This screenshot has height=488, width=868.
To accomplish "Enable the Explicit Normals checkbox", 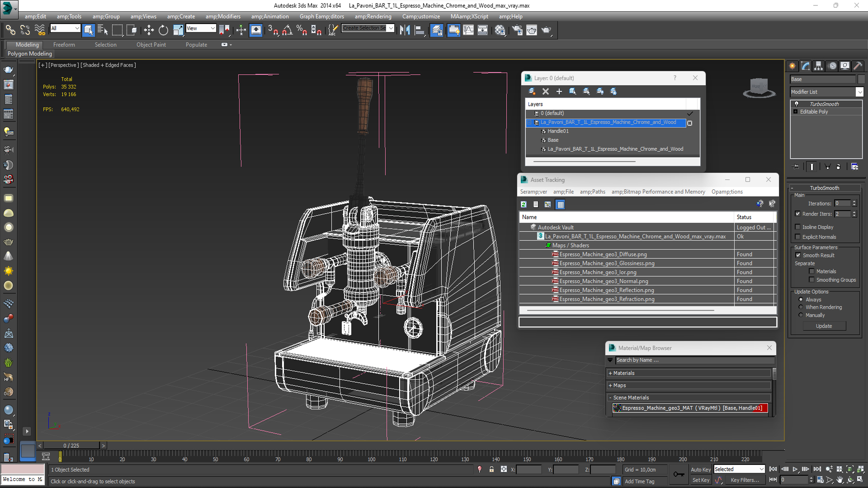I will (x=797, y=237).
